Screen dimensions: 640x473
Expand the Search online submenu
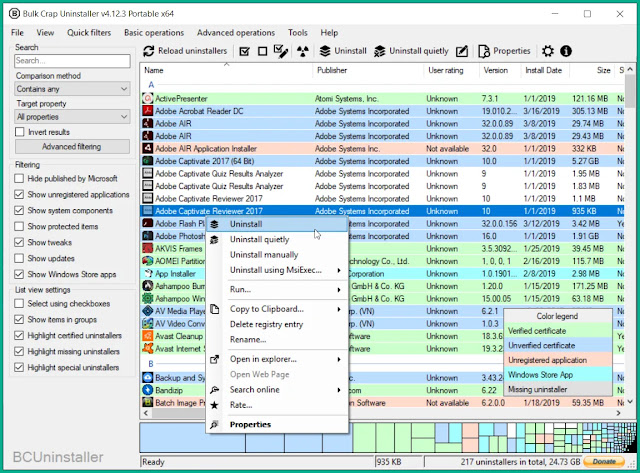tap(339, 390)
